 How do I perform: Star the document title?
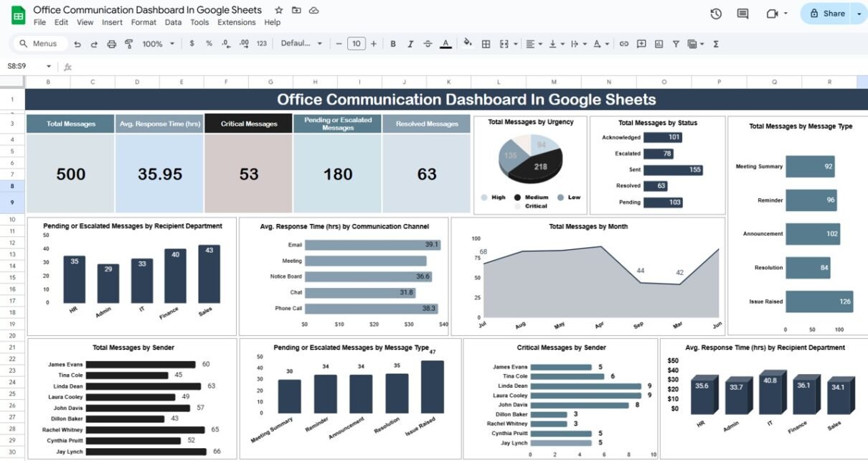coord(278,10)
